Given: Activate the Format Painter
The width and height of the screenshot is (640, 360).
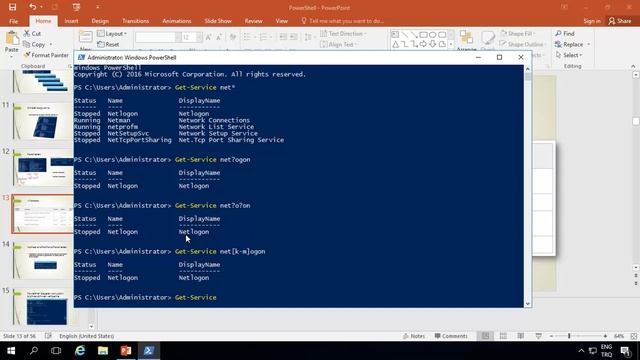Looking at the screenshot, I should point(46,55).
